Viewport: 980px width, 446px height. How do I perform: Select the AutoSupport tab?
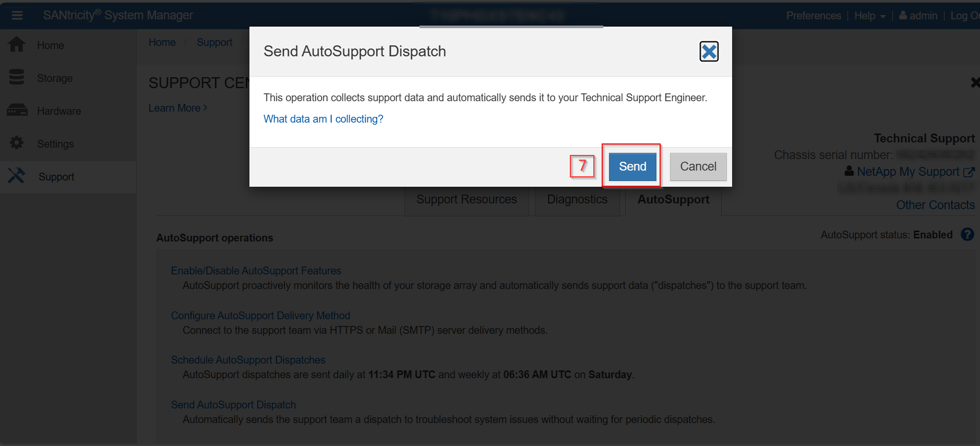[x=673, y=200]
